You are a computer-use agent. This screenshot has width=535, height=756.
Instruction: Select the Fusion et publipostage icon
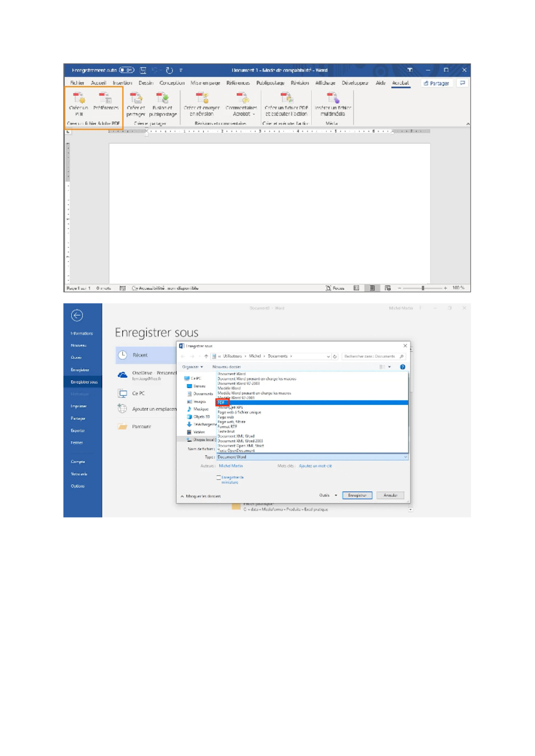pyautogui.click(x=162, y=98)
